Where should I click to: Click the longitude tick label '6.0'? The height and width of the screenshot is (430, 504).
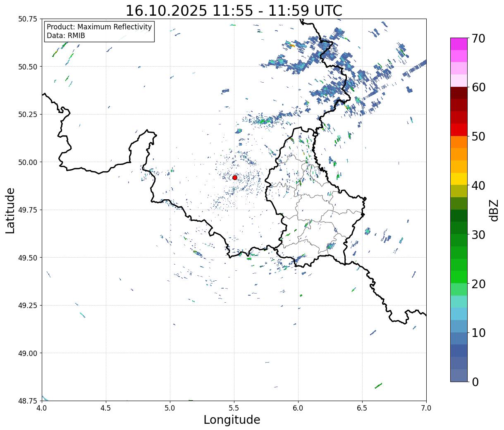tap(298, 408)
